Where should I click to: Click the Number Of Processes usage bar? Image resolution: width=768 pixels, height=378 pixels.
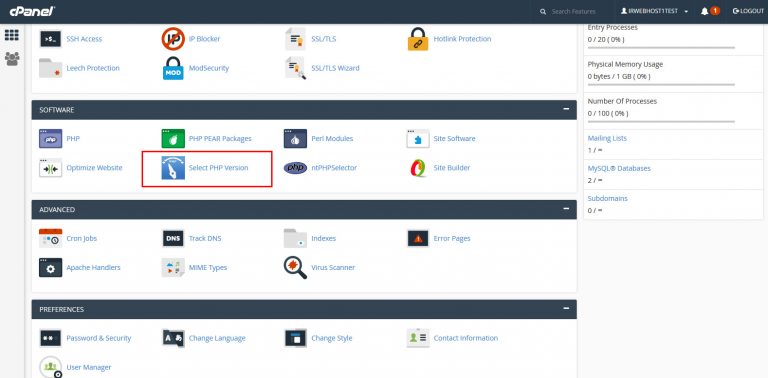pos(661,121)
